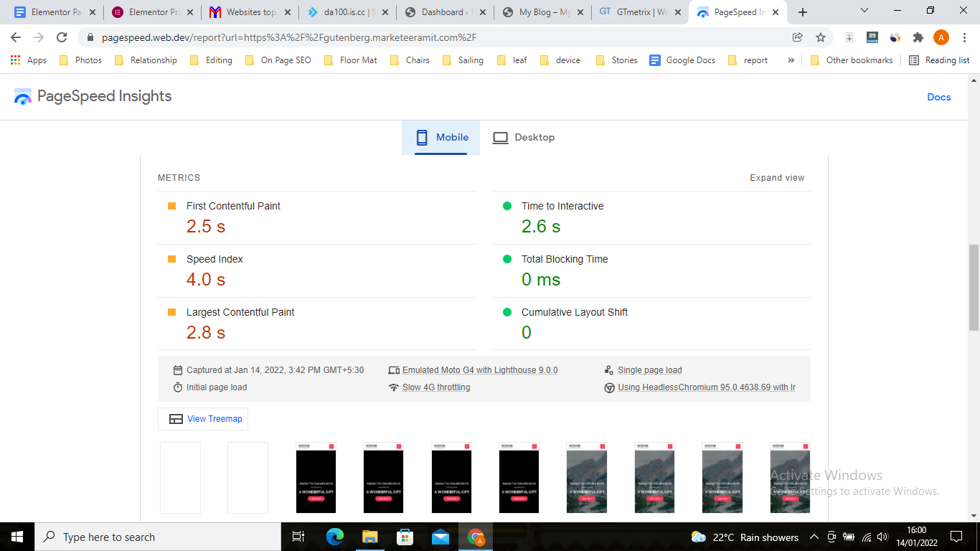
Task: Open the Sailing bookmark folder
Action: (x=463, y=60)
